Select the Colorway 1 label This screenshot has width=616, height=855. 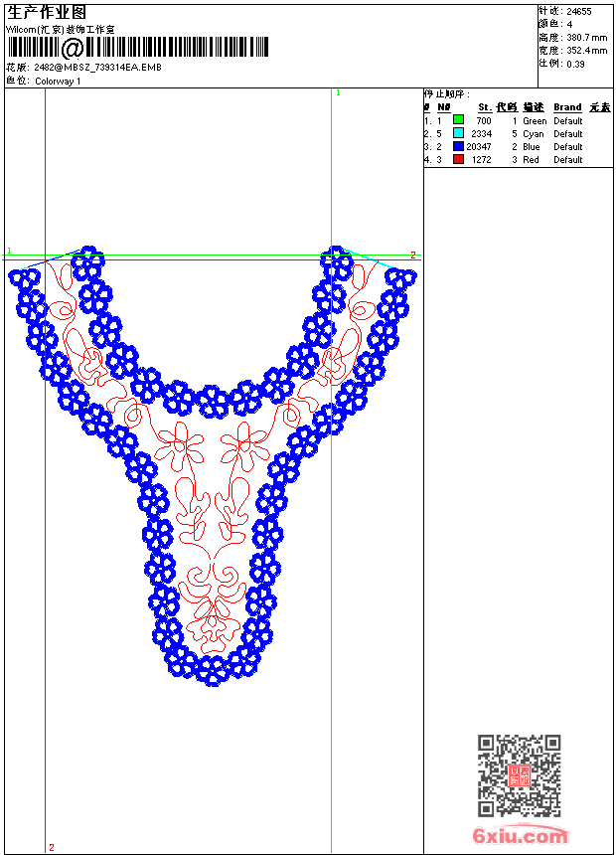(x=58, y=81)
